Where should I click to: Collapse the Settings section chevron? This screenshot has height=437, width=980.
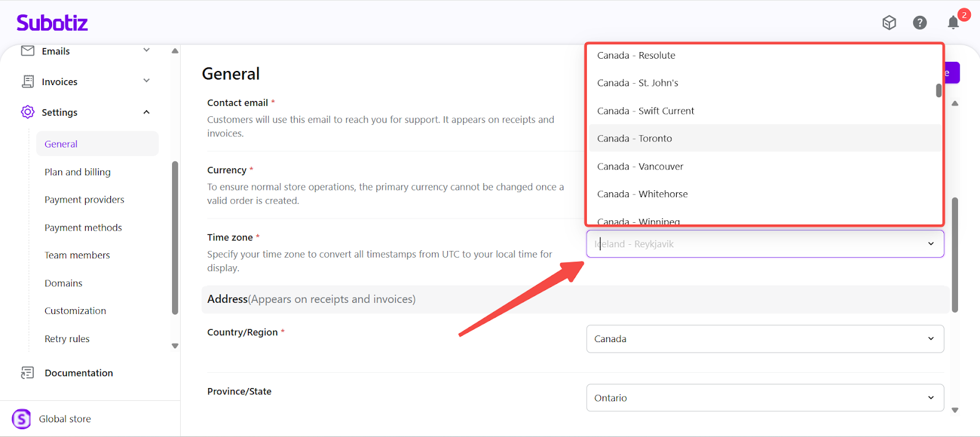click(146, 112)
